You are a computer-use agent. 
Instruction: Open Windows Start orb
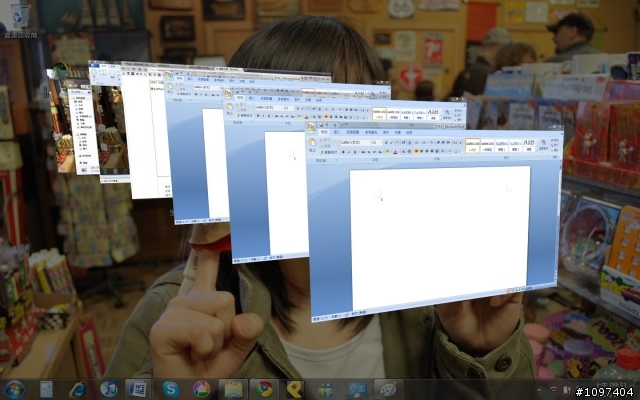pos(15,389)
